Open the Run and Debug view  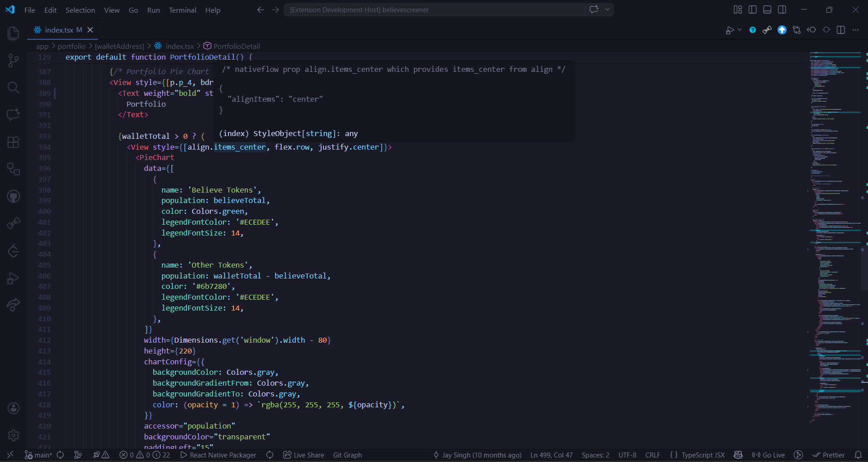click(x=14, y=278)
